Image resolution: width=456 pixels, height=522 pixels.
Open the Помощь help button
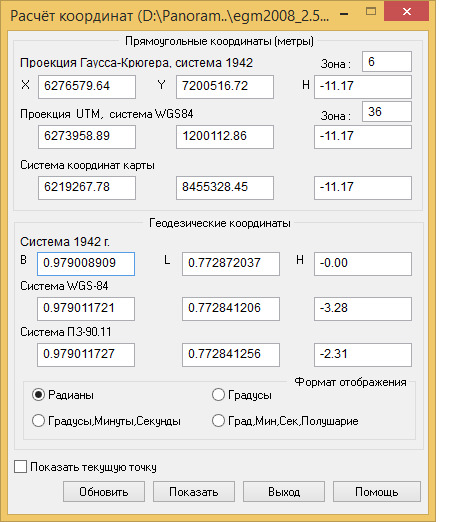[x=377, y=491]
